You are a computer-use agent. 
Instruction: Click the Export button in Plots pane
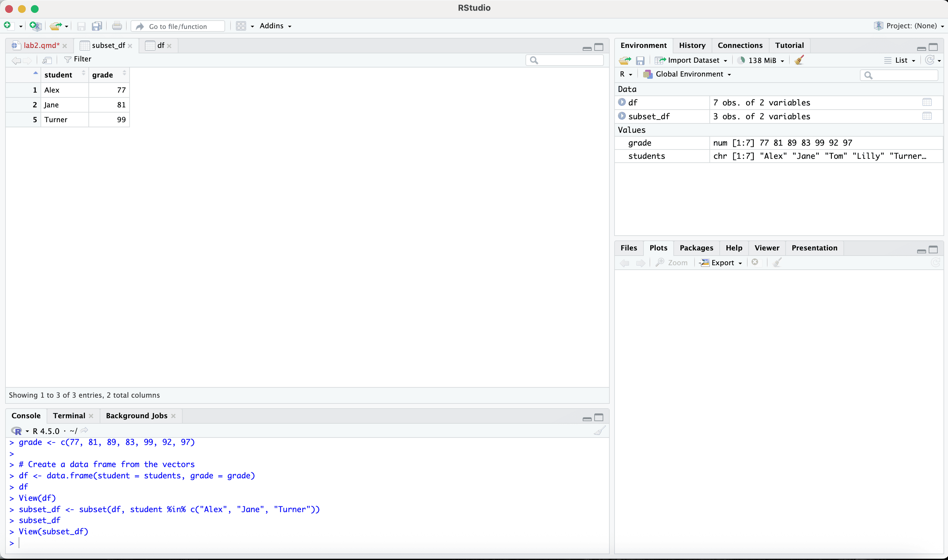pos(722,263)
